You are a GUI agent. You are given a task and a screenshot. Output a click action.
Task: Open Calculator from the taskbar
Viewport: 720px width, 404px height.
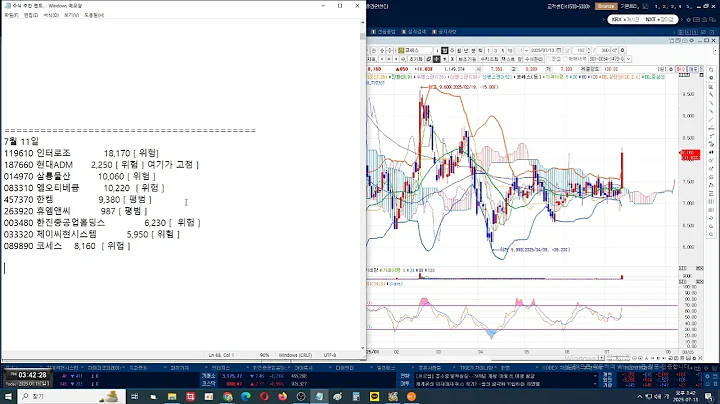point(356,396)
